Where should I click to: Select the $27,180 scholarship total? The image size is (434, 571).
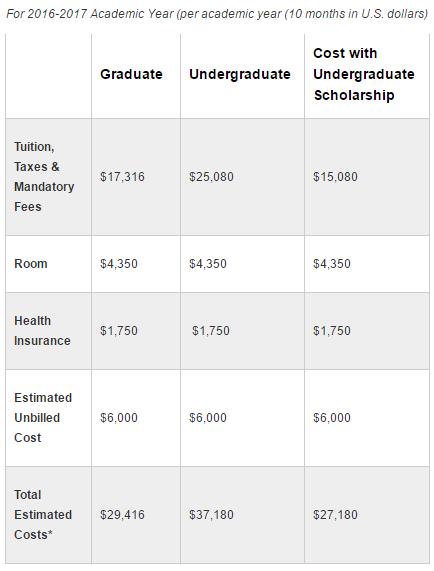tap(335, 515)
